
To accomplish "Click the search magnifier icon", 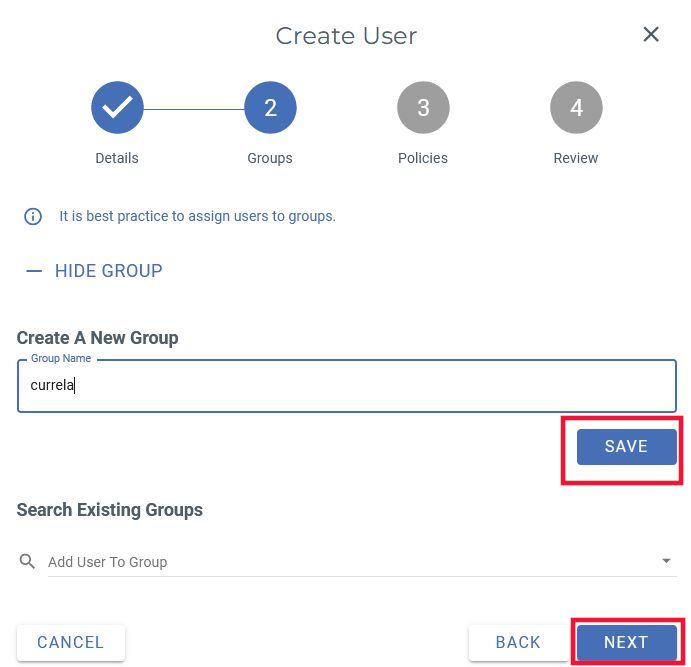I will click(28, 562).
